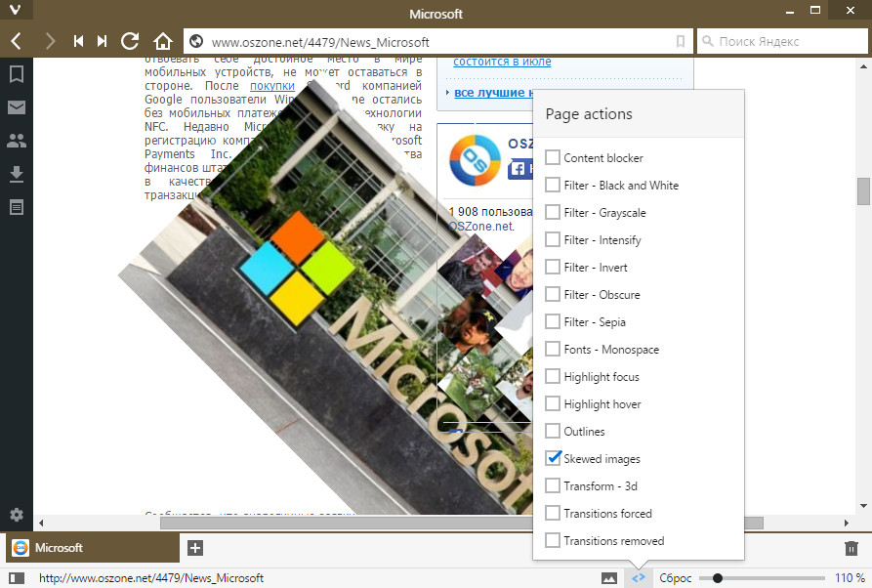Enable the Content blocker page action

[553, 157]
